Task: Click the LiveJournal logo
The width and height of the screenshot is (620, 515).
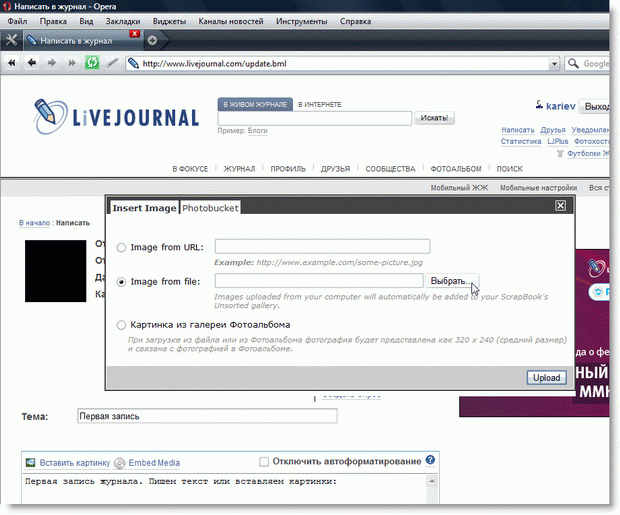Action: [116, 117]
